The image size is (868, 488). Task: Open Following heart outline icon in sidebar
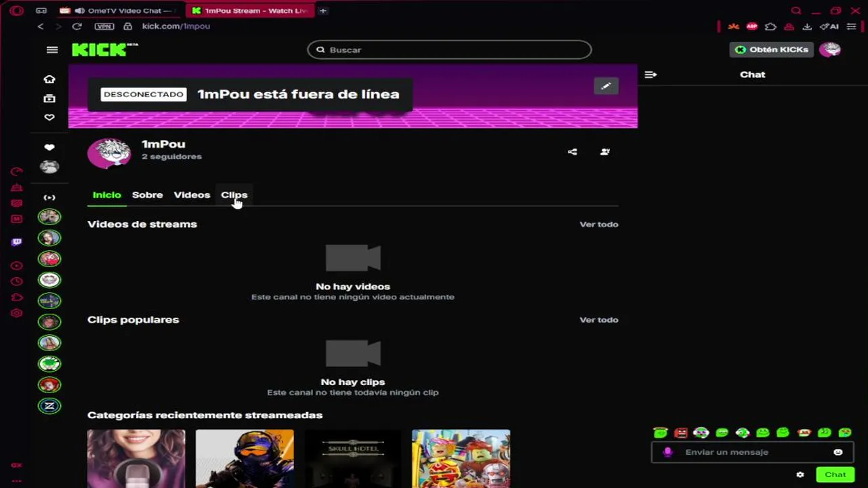click(x=49, y=117)
